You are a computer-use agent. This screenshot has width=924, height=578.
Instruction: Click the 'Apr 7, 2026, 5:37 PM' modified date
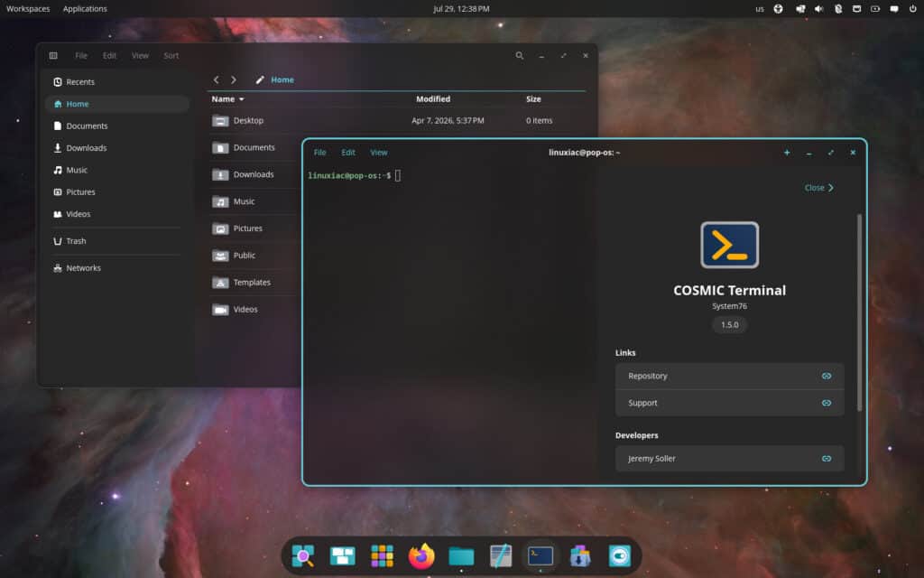coord(448,120)
